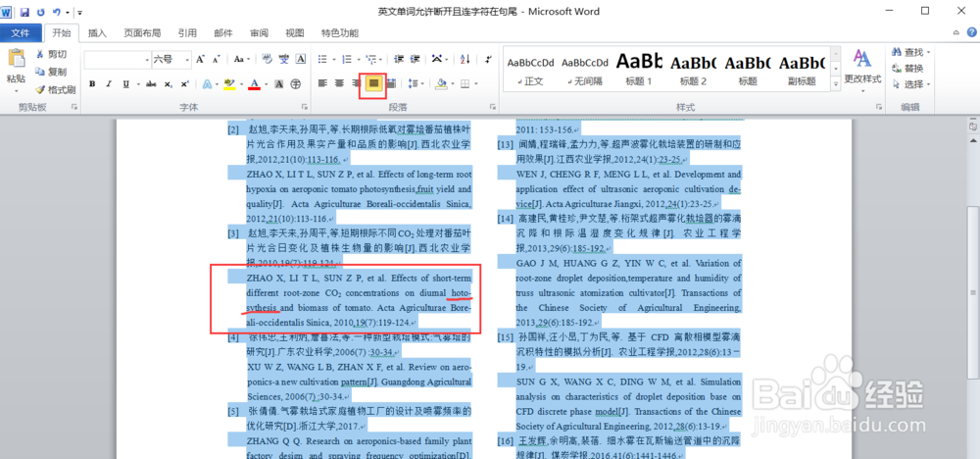The width and height of the screenshot is (980, 459).
Task: Click the Character Border icon
Action: 301,60
